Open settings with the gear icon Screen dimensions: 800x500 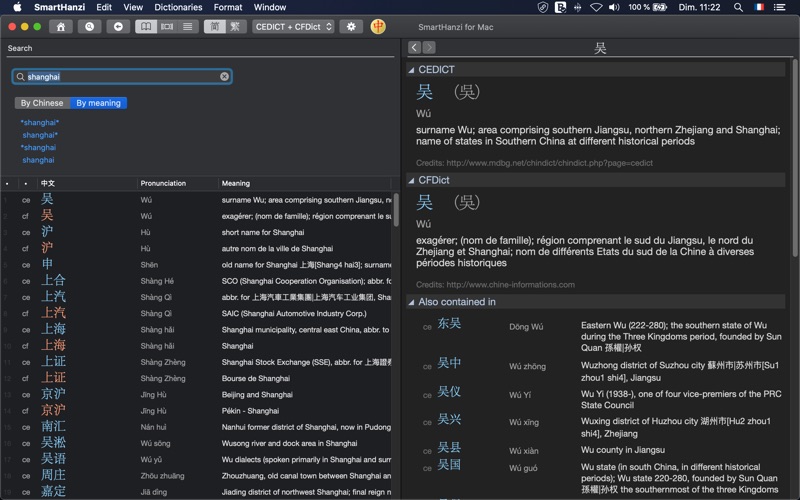click(350, 26)
